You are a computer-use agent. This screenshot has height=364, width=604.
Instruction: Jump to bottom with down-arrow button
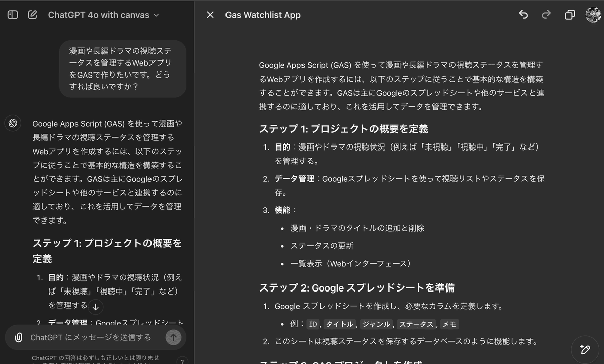coord(95,306)
